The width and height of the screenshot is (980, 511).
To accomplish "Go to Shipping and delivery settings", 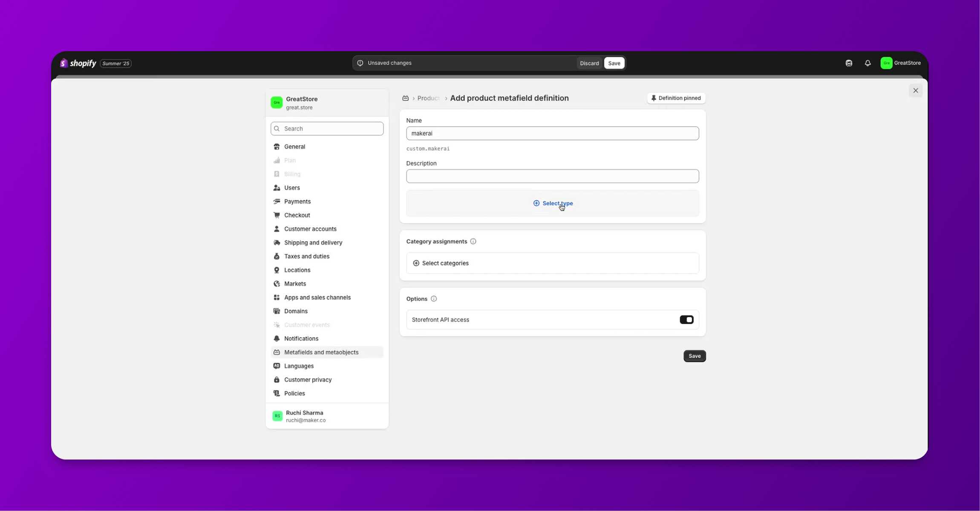I will point(313,243).
